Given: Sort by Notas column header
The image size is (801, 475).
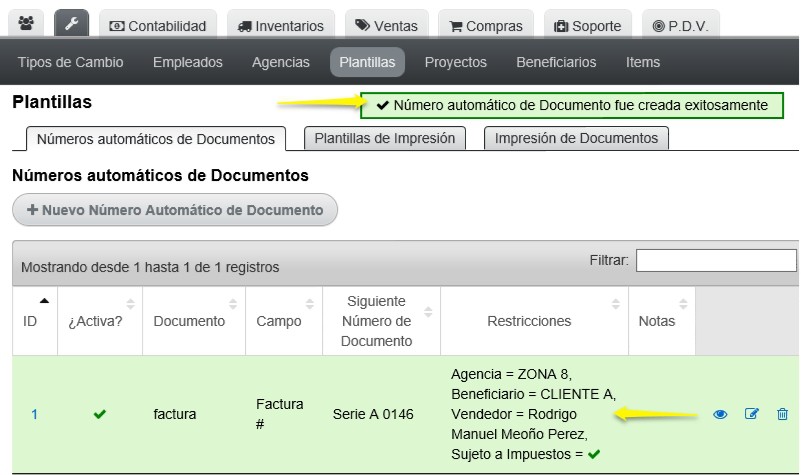Looking at the screenshot, I should [x=662, y=321].
